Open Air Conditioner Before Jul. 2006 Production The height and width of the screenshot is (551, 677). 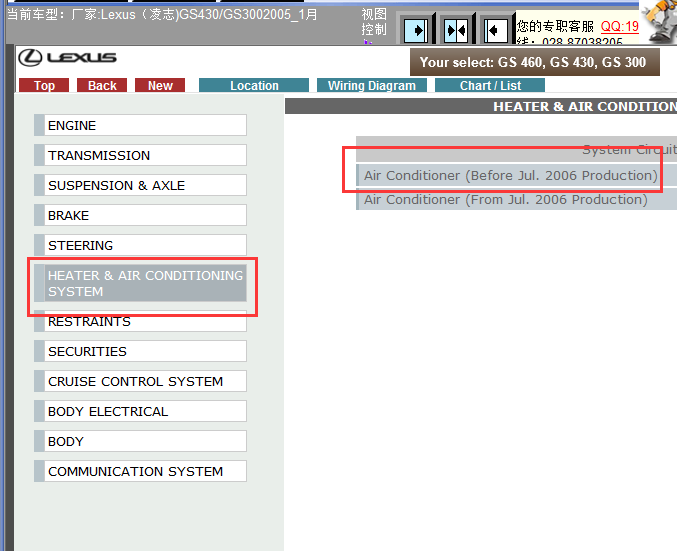pyautogui.click(x=516, y=175)
